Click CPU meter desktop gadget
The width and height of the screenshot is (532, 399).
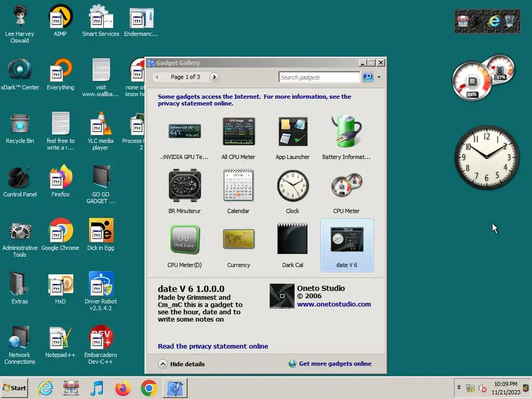483,78
